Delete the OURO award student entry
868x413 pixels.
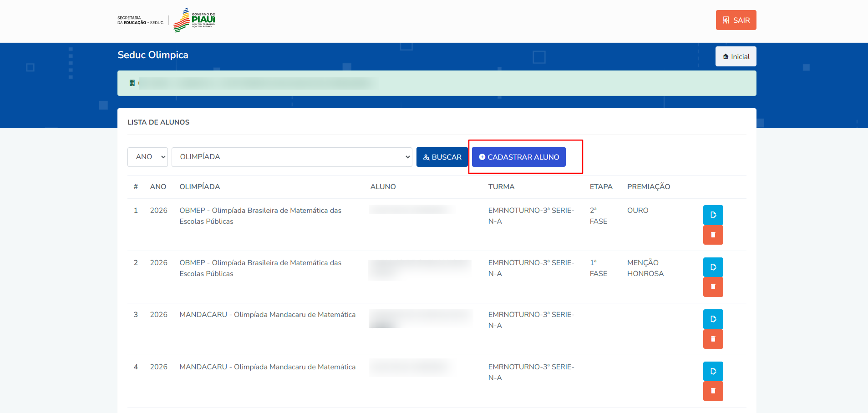(x=713, y=235)
